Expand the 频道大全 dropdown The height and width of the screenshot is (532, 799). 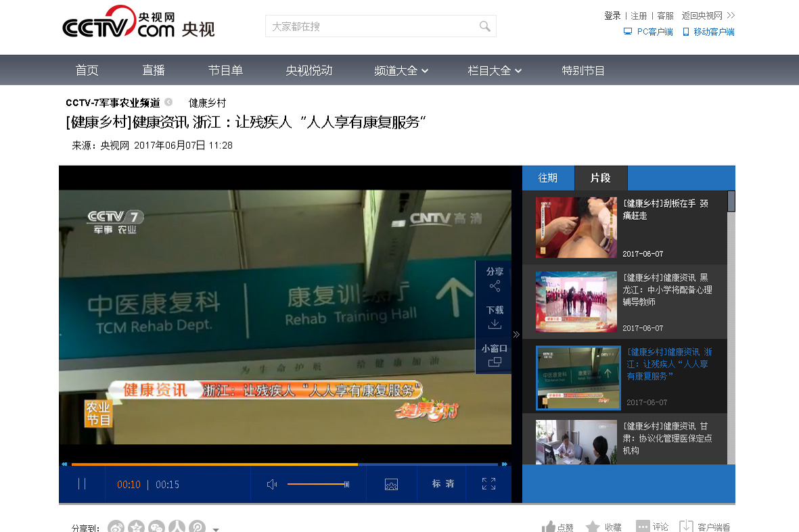pyautogui.click(x=401, y=71)
